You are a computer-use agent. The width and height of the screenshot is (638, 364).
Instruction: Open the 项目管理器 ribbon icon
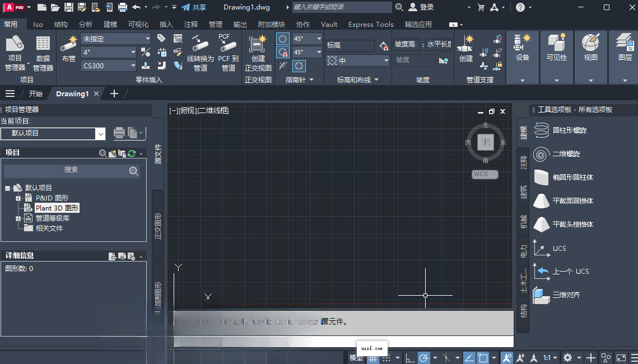tap(15, 53)
